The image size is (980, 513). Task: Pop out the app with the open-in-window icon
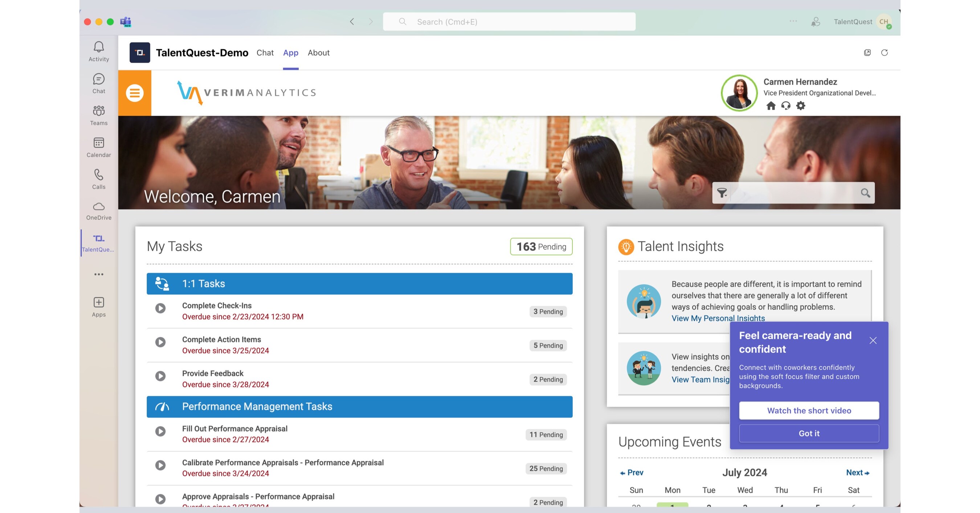coord(868,53)
